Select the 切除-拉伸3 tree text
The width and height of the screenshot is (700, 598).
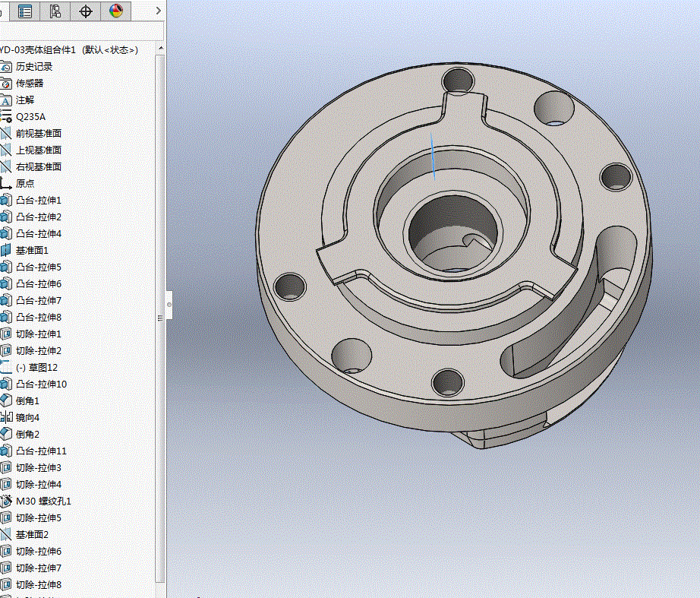[39, 467]
